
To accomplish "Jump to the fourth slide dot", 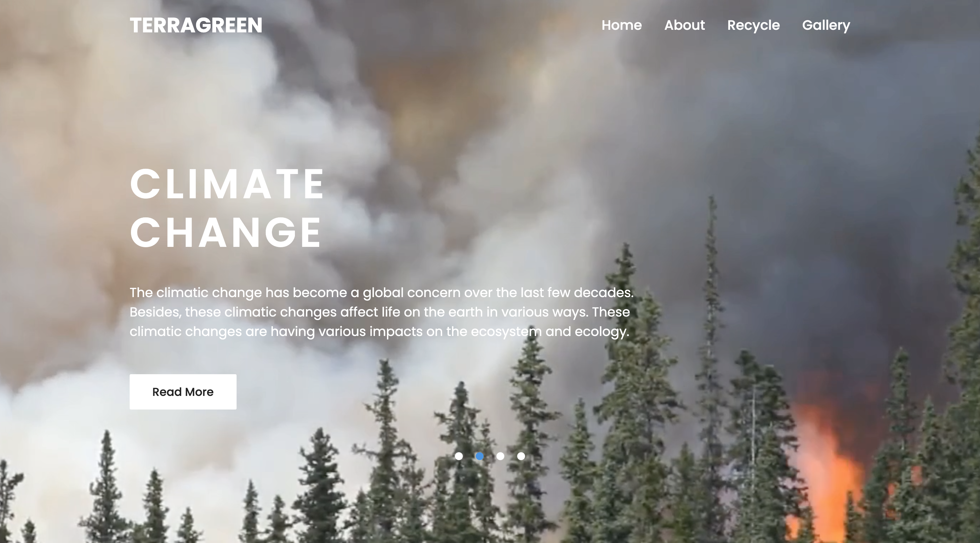I will click(521, 456).
